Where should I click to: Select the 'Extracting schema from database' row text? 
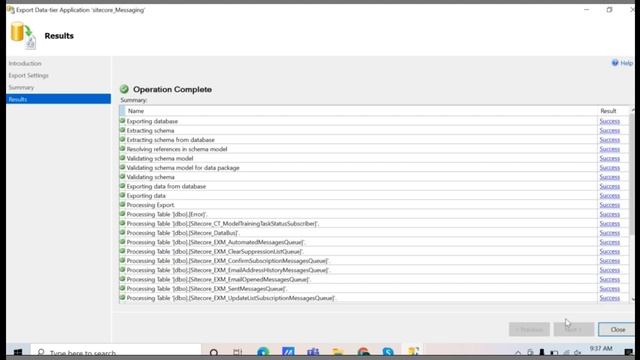171,140
